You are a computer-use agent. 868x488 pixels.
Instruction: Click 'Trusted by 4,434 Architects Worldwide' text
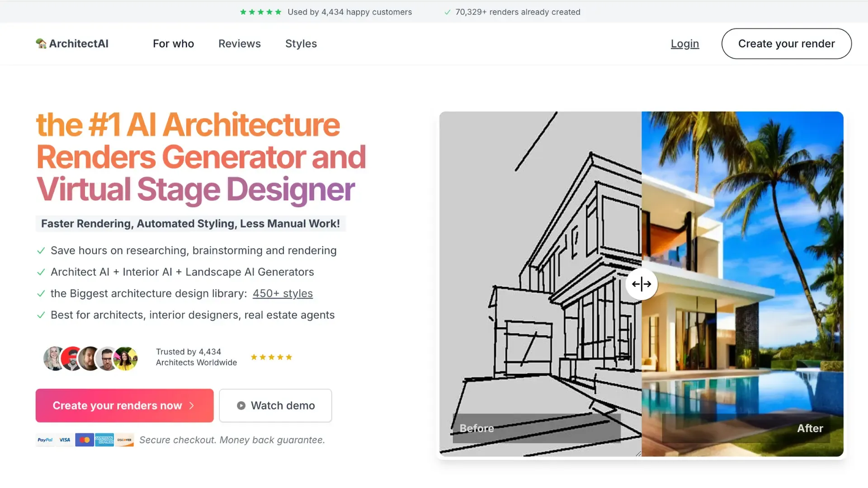[x=196, y=357]
